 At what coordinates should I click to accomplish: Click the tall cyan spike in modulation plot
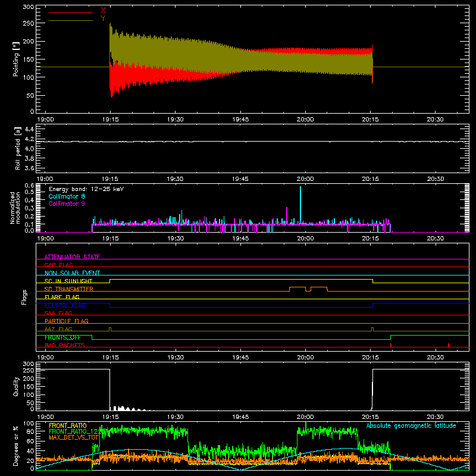pyautogui.click(x=300, y=205)
